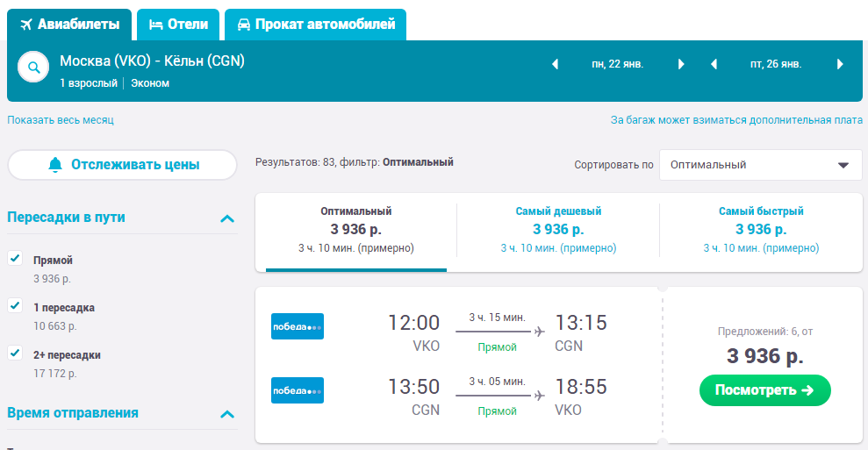Click the Pobeda logo on return flight
868x450 pixels.
[298, 390]
